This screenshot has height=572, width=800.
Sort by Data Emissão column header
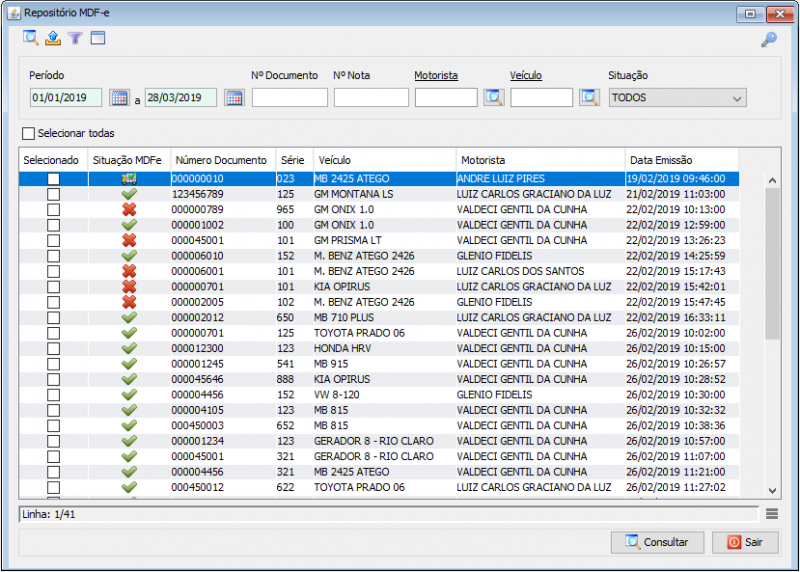[x=682, y=160]
